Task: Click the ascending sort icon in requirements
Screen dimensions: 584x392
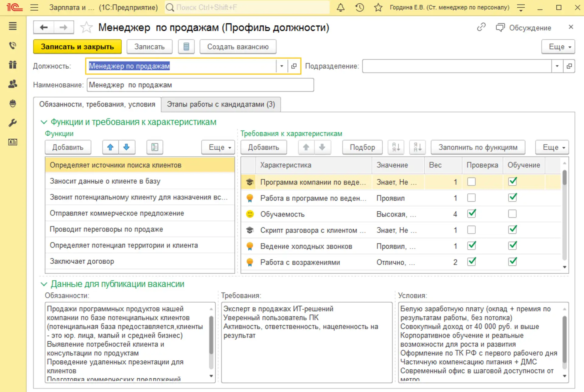Action: click(396, 147)
